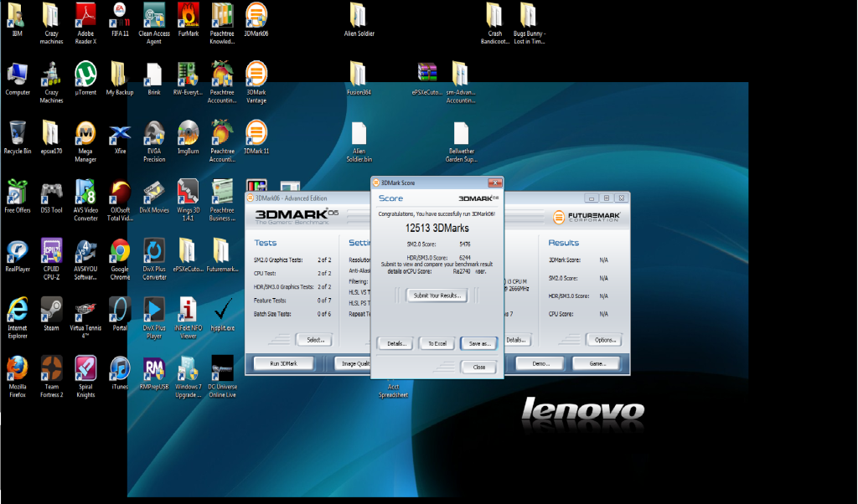Launch Internet Explorer shortcut
The image size is (858, 504).
tap(18, 318)
